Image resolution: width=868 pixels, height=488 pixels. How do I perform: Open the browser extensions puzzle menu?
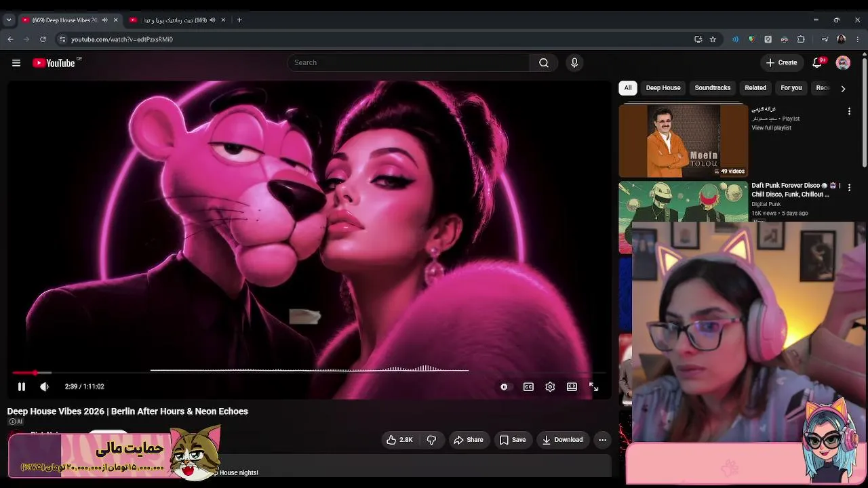(x=801, y=39)
